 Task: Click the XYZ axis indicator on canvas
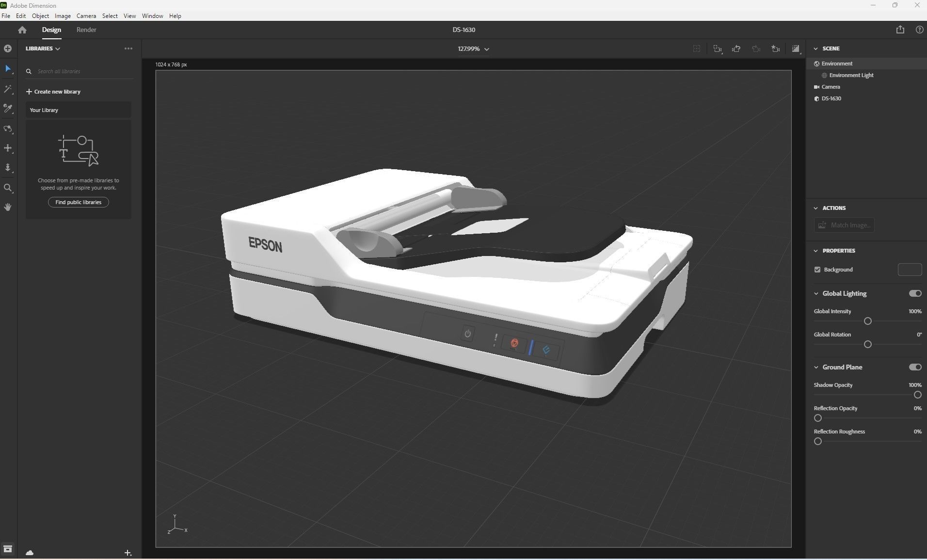tap(177, 525)
